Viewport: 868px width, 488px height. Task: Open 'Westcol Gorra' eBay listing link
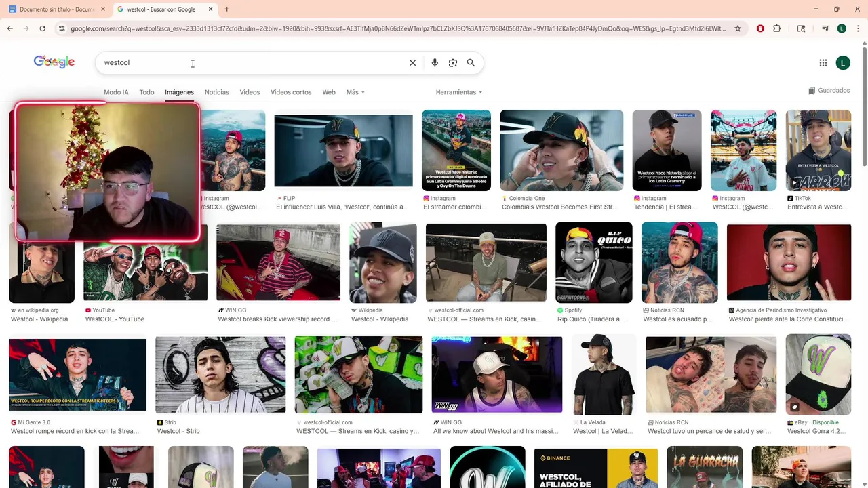tap(816, 431)
